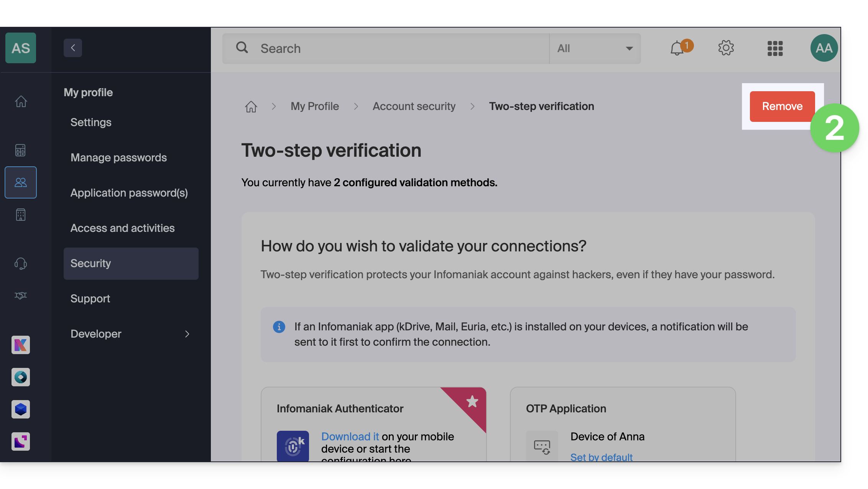Viewport: 868px width, 489px height.
Task: Click Set by default link
Action: (602, 457)
